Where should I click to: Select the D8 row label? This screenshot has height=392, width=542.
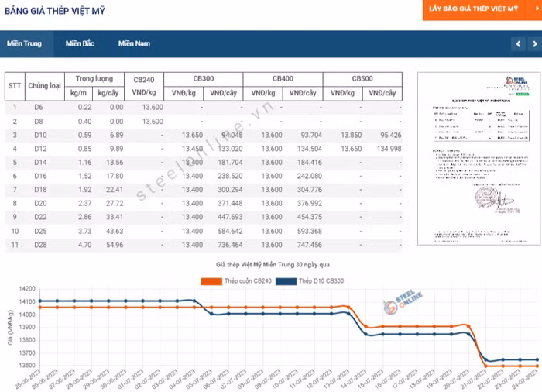pos(39,122)
